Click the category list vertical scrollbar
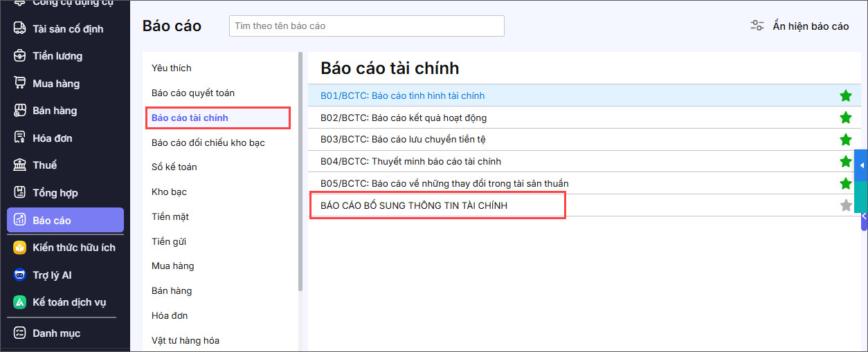Screen dimensions: 868x352 coord(300,172)
